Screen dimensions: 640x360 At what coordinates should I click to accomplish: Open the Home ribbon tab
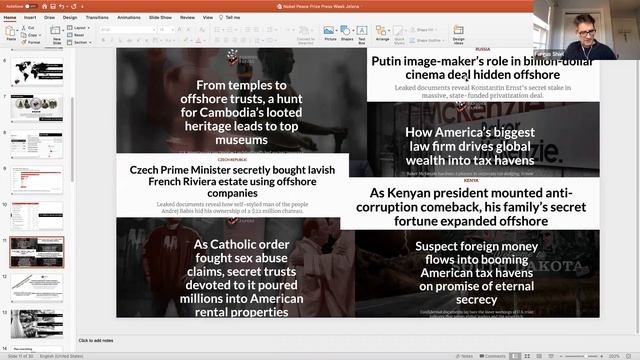pos(10,18)
